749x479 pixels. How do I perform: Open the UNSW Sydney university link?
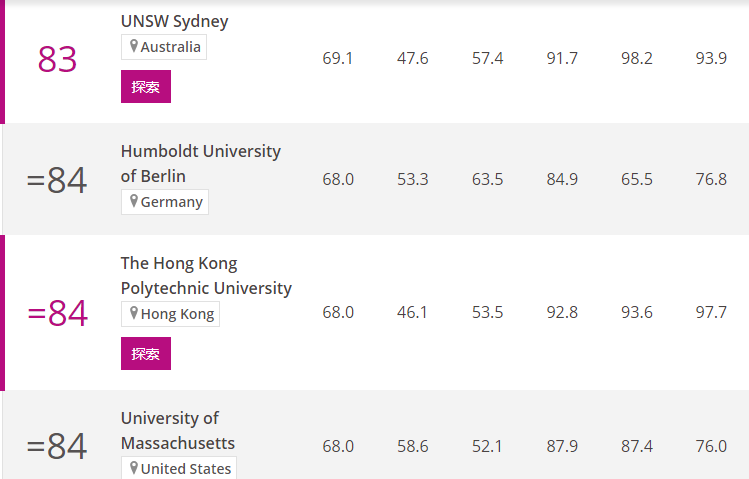[x=174, y=21]
